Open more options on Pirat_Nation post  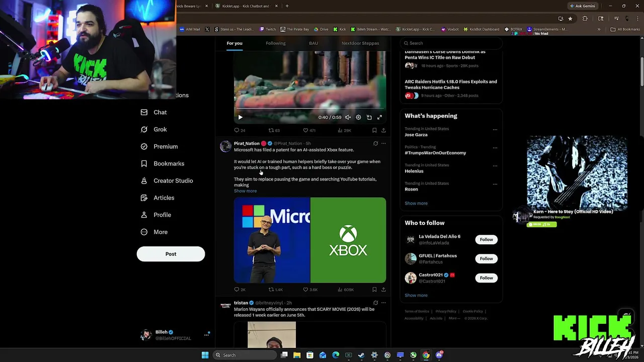(x=383, y=143)
